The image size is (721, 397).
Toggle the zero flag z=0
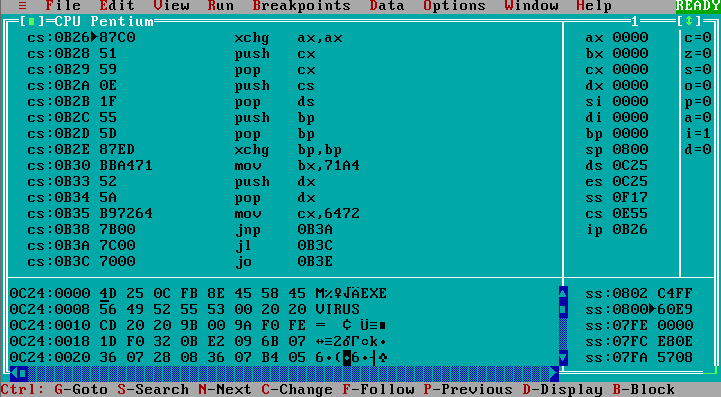click(x=698, y=53)
